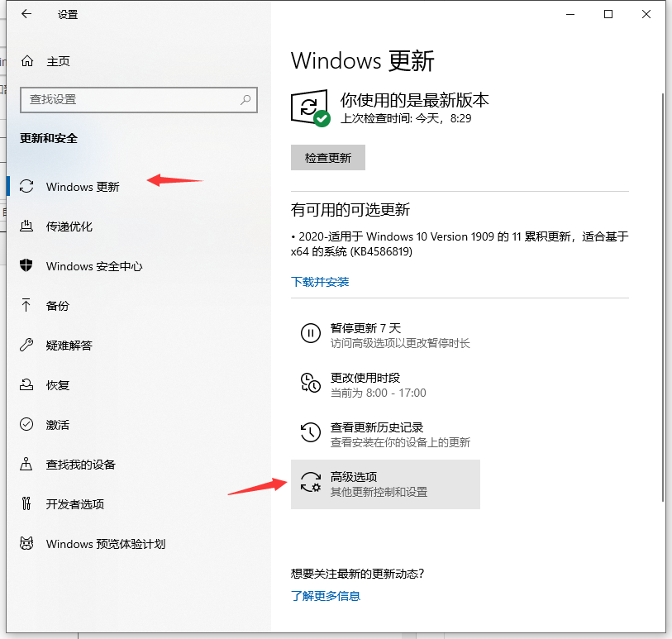The width and height of the screenshot is (672, 639).
Task: Click the back arrow in Settings
Action: [26, 14]
